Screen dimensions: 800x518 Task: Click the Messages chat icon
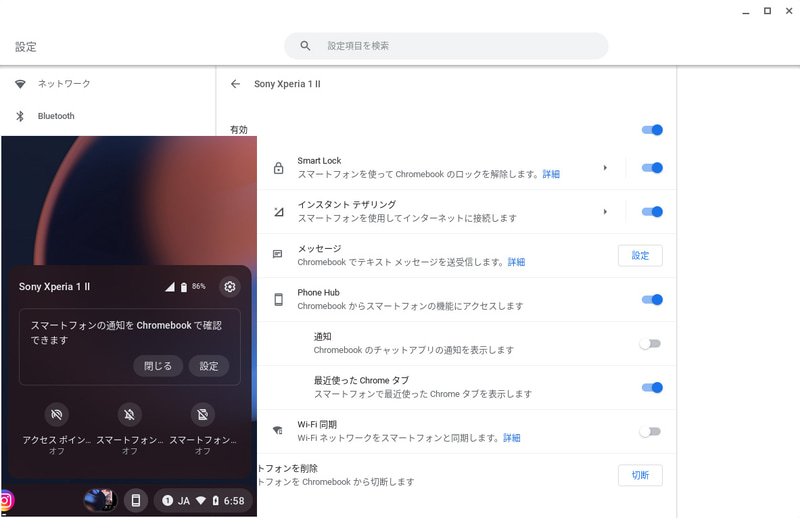click(x=278, y=254)
